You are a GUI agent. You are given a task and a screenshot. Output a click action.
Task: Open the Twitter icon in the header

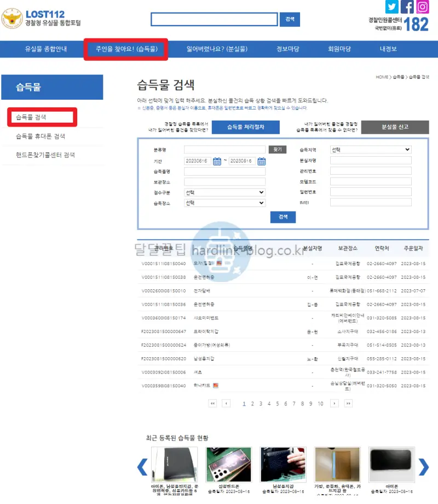tap(391, 7)
